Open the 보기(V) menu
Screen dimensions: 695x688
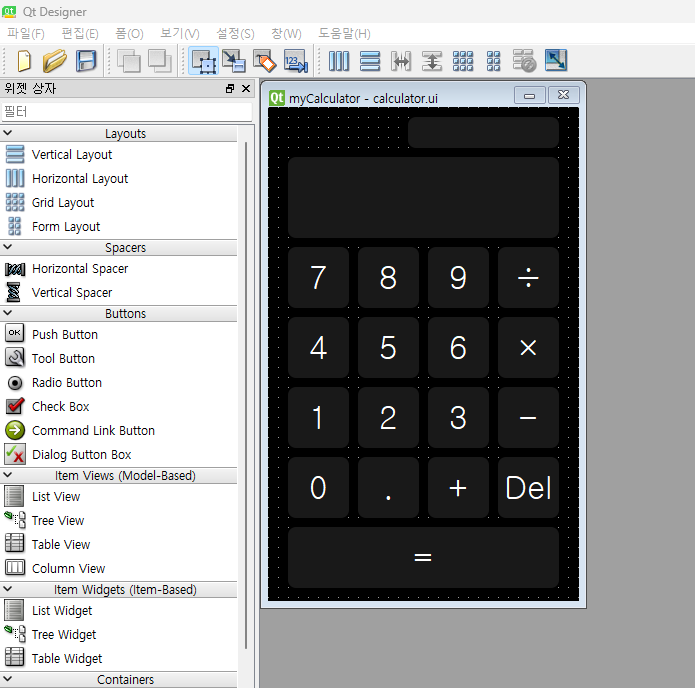click(x=180, y=34)
